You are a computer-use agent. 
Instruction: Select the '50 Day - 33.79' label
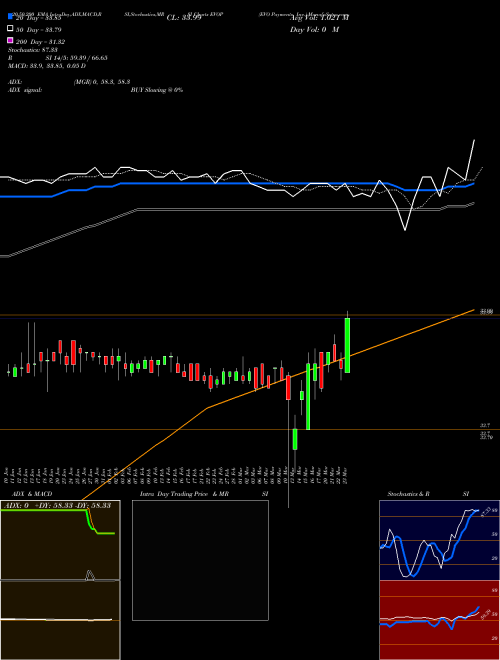pyautogui.click(x=39, y=30)
